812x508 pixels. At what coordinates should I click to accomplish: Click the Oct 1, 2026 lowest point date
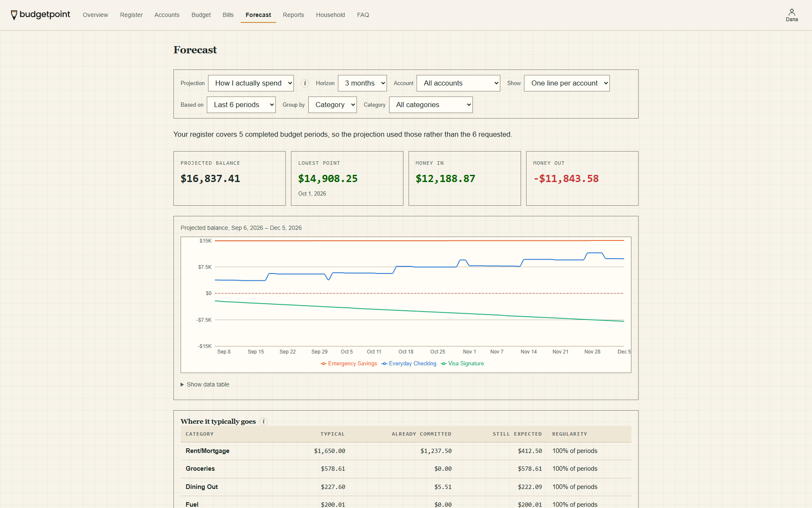pyautogui.click(x=312, y=194)
